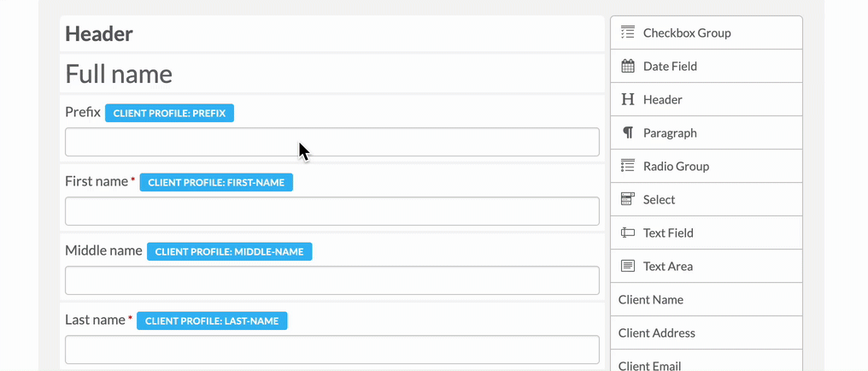868x371 pixels.
Task: Click the Radio Group list icon
Action: (x=627, y=166)
